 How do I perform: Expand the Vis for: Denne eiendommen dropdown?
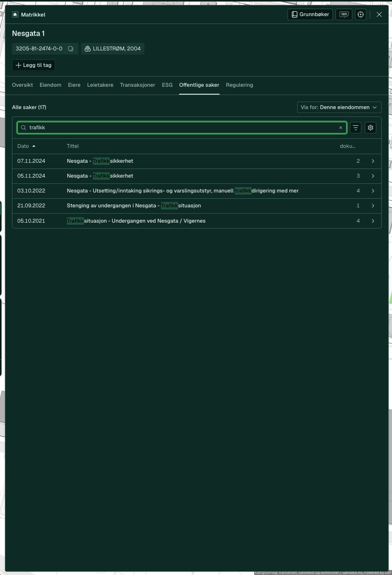coord(339,107)
